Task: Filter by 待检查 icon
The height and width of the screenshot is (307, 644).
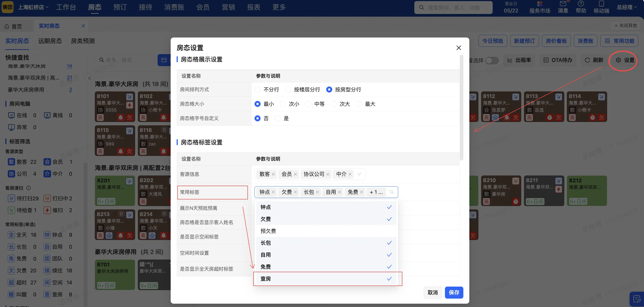Action: (x=12, y=210)
